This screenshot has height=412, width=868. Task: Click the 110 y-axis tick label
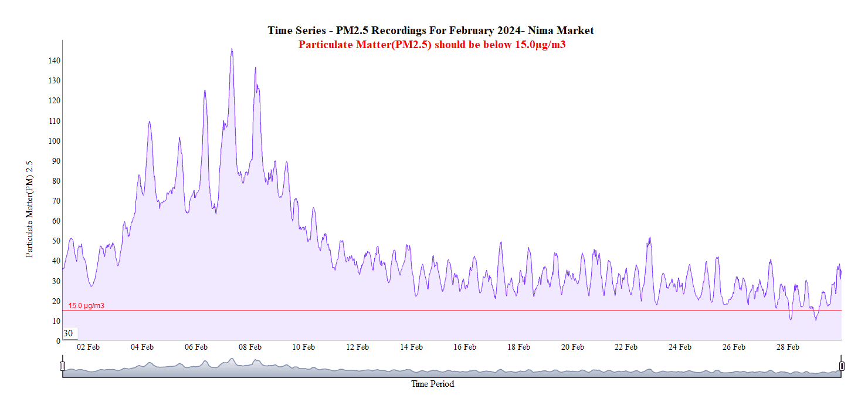[55, 121]
